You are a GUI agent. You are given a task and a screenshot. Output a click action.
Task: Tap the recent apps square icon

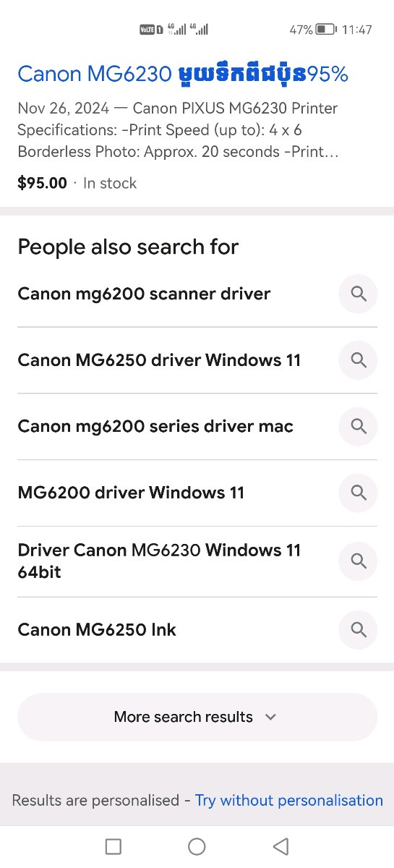pos(113,846)
